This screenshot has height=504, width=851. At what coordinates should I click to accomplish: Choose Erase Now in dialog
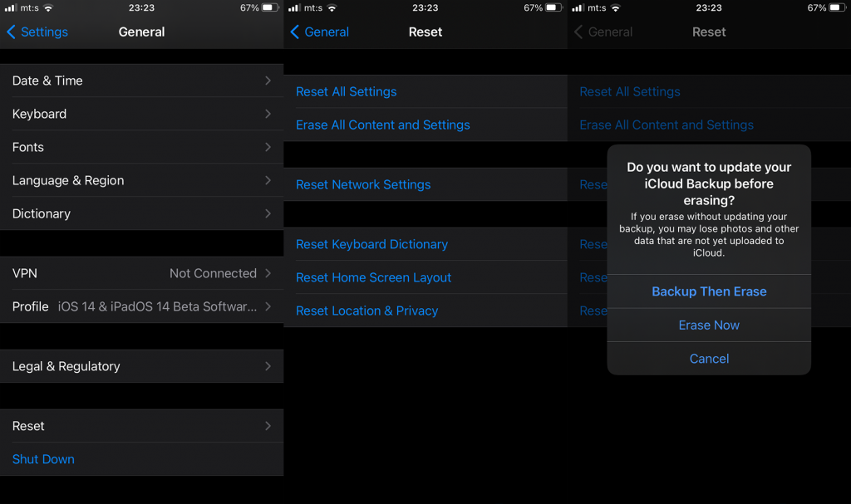point(709,325)
